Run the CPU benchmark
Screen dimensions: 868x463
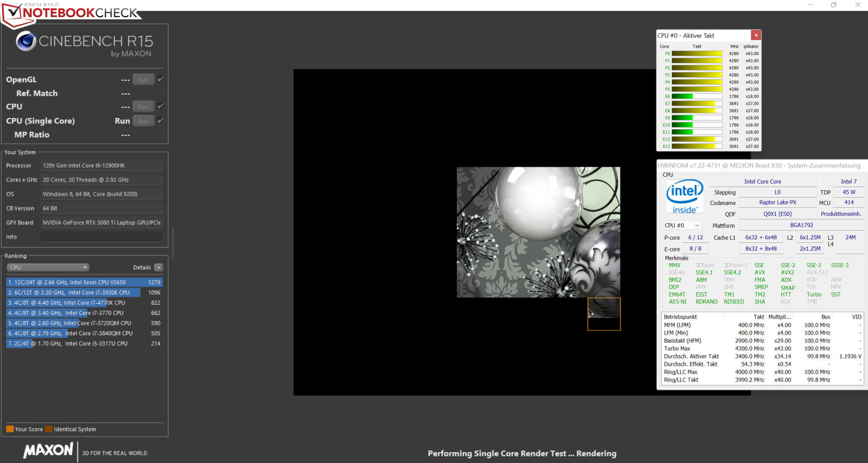pyautogui.click(x=143, y=107)
